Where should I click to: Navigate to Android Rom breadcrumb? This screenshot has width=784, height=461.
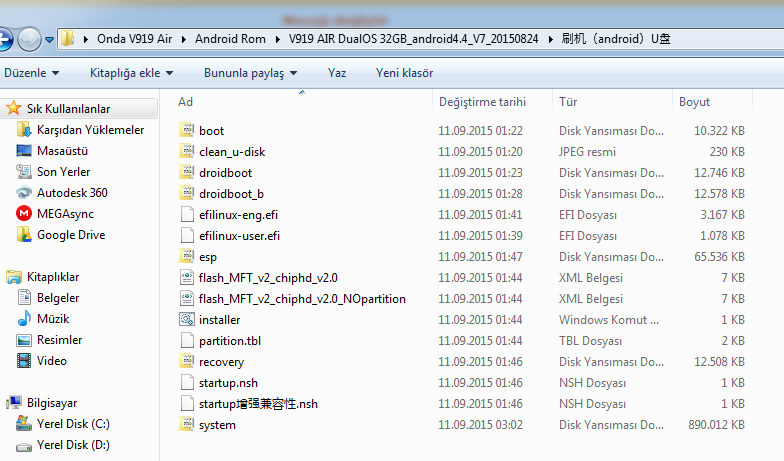pos(230,39)
